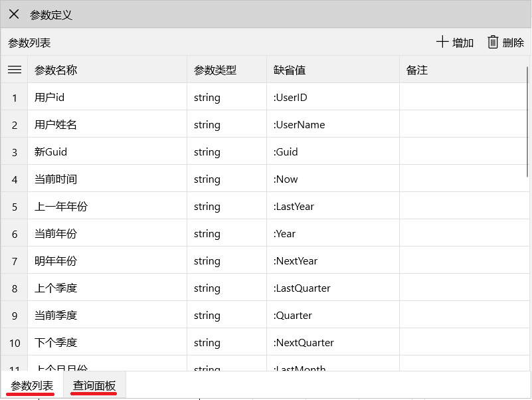The image size is (532, 400).
Task: Select row number 5
Action: tap(14, 207)
